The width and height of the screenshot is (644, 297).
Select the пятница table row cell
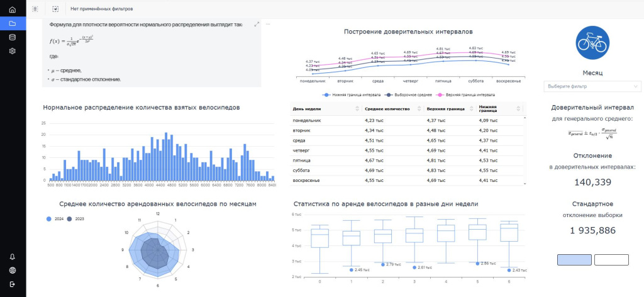[301, 160]
